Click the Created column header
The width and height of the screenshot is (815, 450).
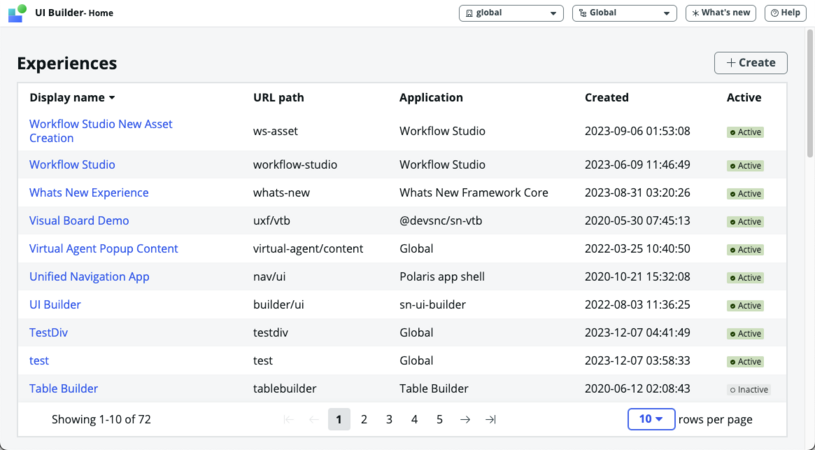(x=607, y=98)
